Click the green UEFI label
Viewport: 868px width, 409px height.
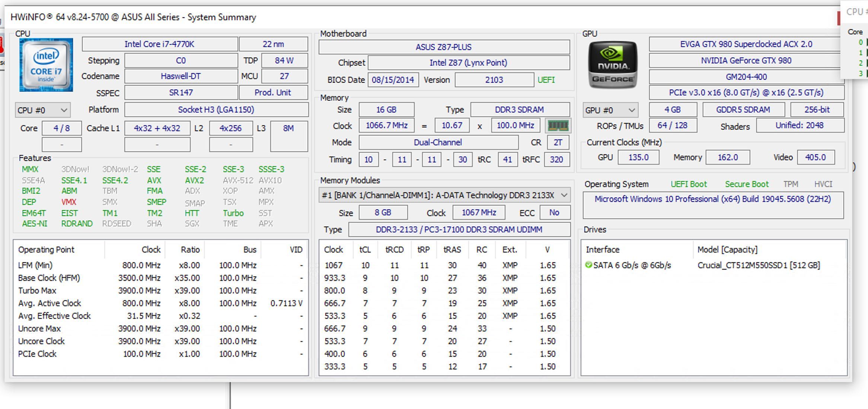(x=546, y=80)
